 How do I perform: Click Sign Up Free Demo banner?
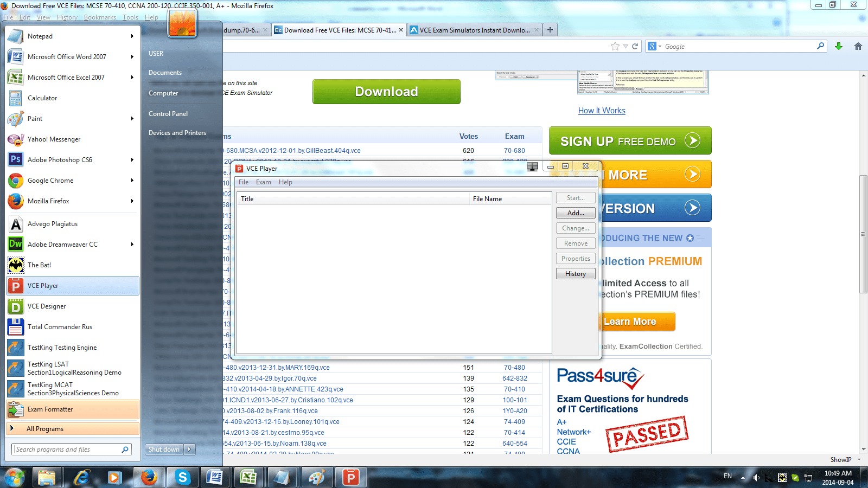pos(630,141)
